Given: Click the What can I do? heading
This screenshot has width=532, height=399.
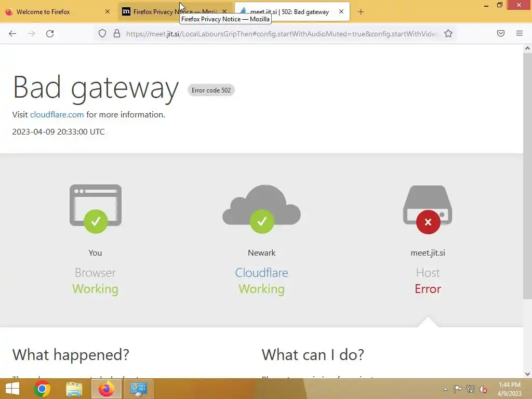Looking at the screenshot, I should pos(313,355).
